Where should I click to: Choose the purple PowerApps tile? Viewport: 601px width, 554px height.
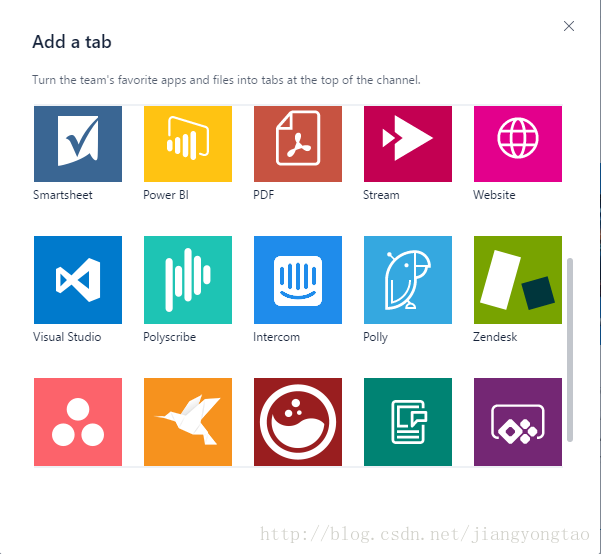pyautogui.click(x=518, y=422)
